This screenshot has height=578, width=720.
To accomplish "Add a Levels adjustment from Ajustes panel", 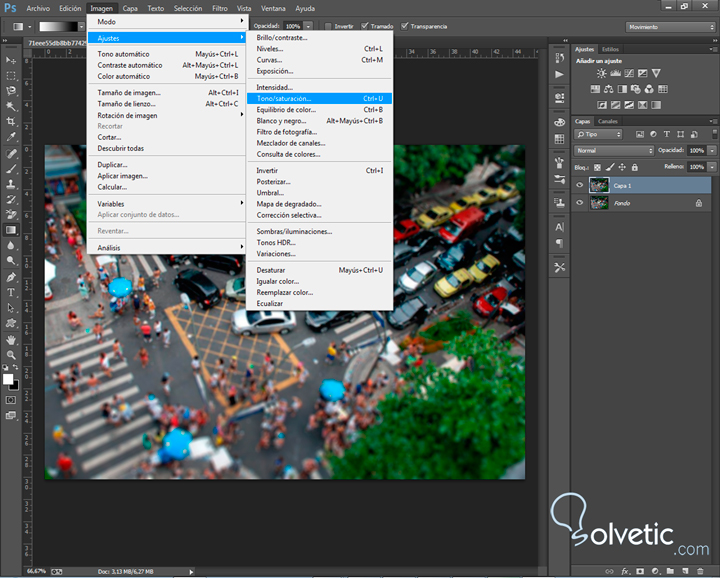I will (615, 73).
